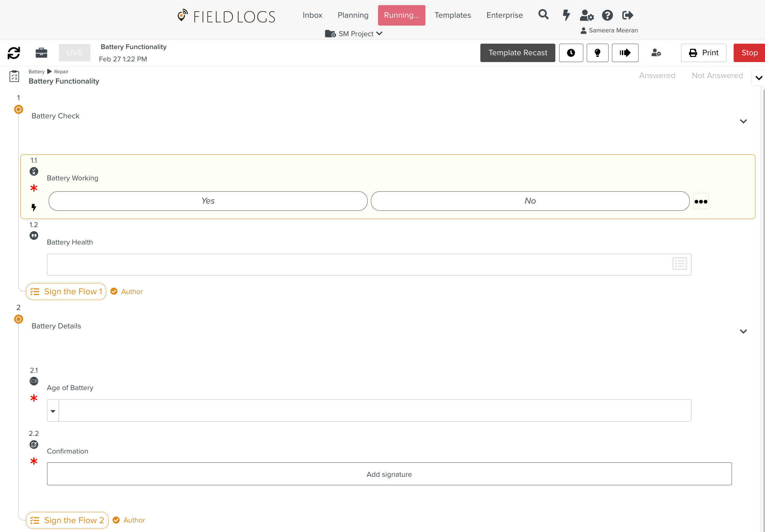Click the Repair breadcrumb link
This screenshot has height=532, width=765.
coord(61,72)
